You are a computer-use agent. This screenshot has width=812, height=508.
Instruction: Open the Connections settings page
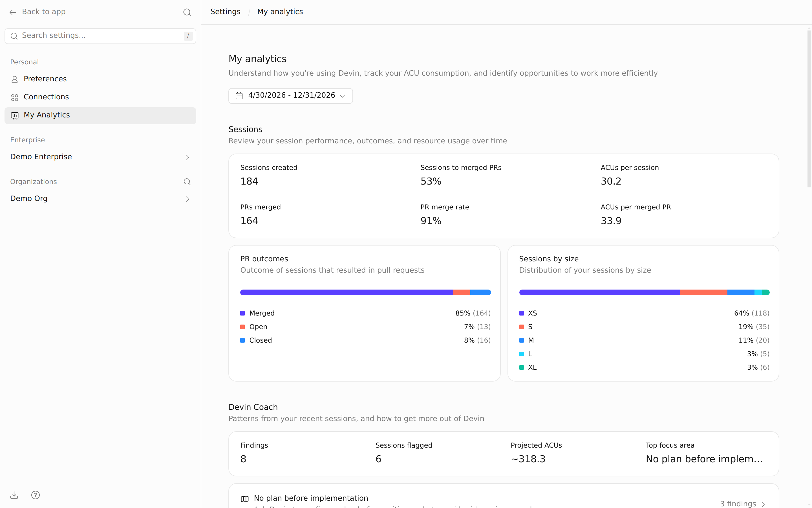pyautogui.click(x=100, y=97)
